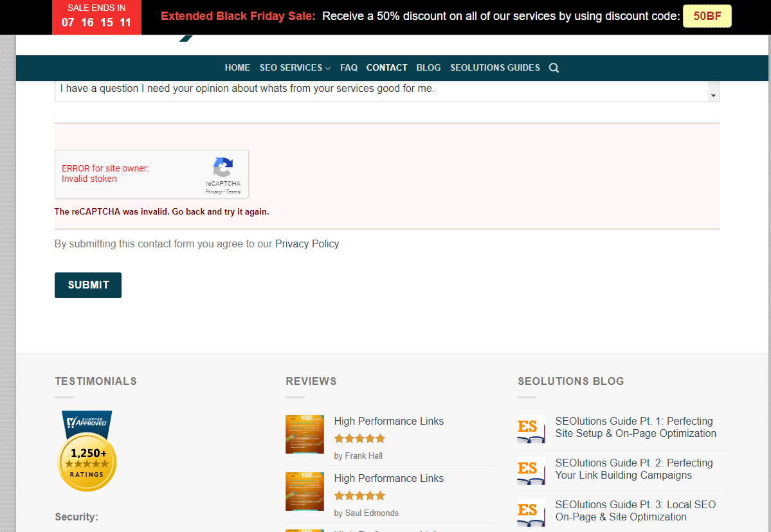771x532 pixels.
Task: Click the Security: label
Action: [77, 517]
